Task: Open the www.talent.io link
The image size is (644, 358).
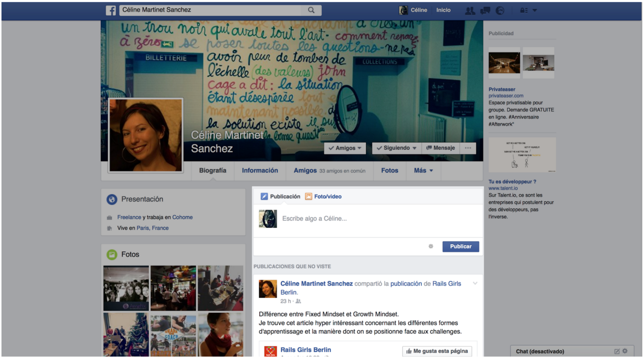Action: (x=503, y=188)
